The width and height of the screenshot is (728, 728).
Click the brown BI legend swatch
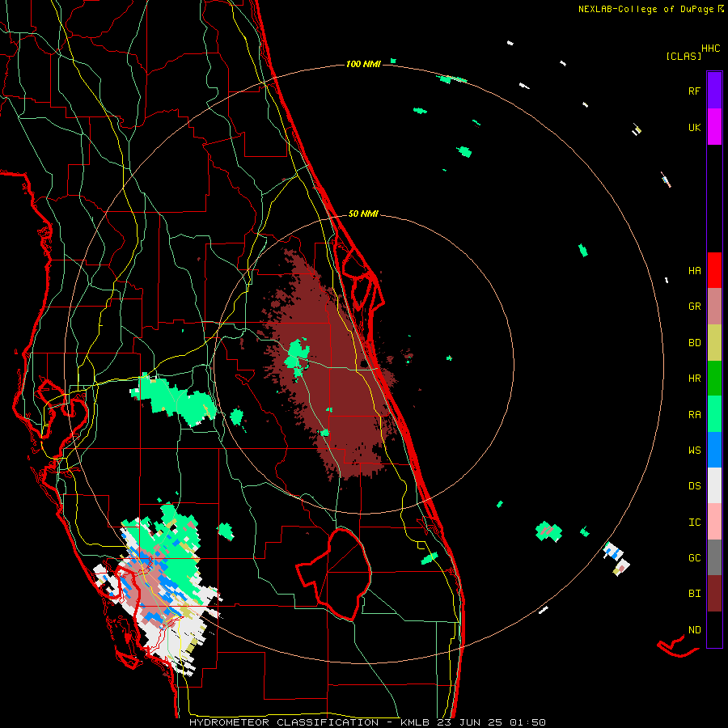(714, 594)
